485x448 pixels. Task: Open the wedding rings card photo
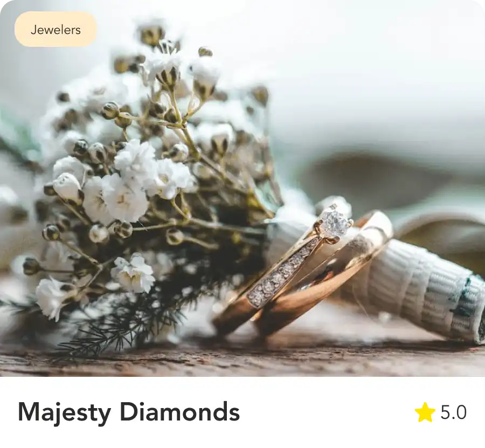242,188
